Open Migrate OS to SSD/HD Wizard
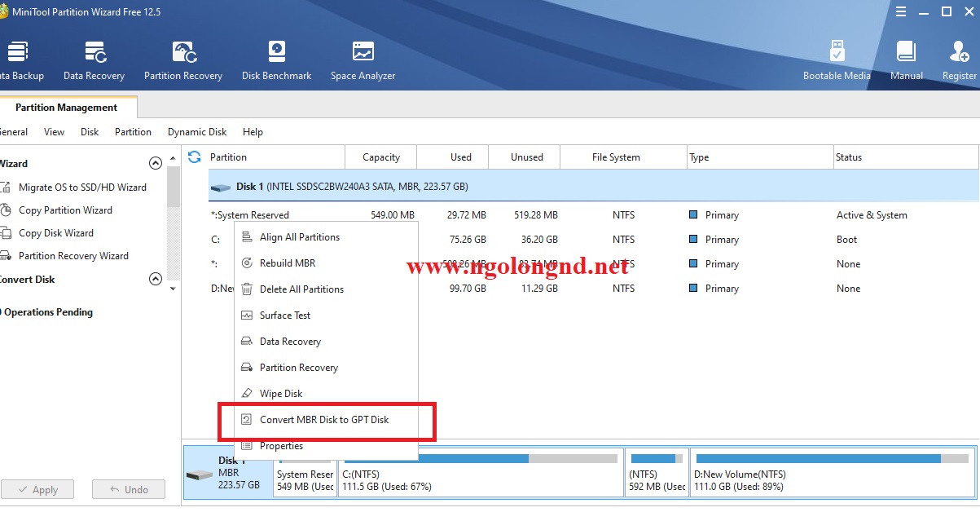The height and width of the screenshot is (512, 980). point(82,188)
